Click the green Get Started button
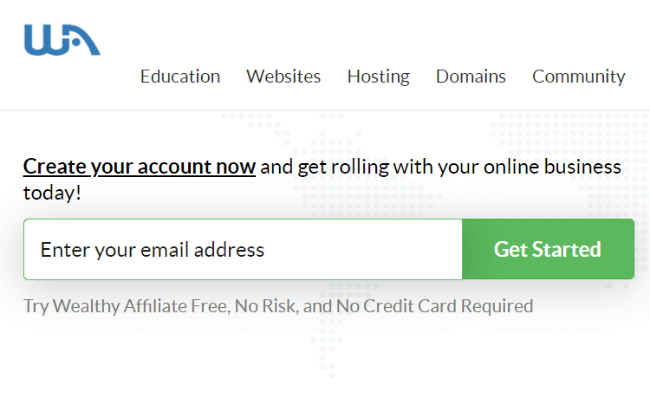The width and height of the screenshot is (650, 400). (x=548, y=249)
